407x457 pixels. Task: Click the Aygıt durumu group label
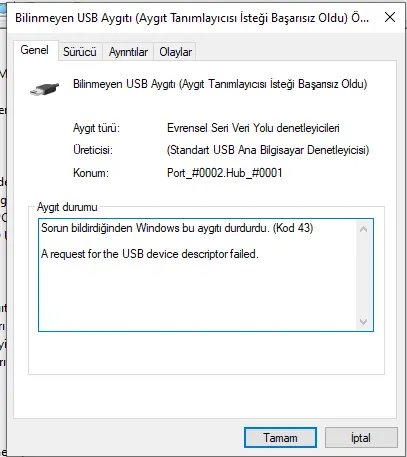(67, 207)
